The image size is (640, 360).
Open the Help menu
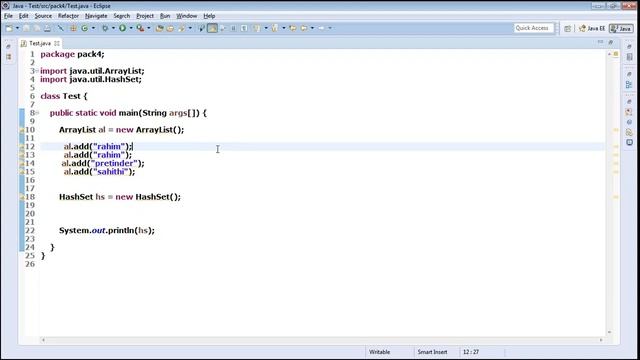pos(209,16)
